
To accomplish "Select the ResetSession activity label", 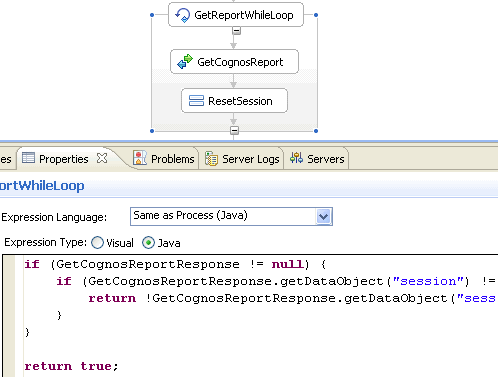I will [x=240, y=101].
